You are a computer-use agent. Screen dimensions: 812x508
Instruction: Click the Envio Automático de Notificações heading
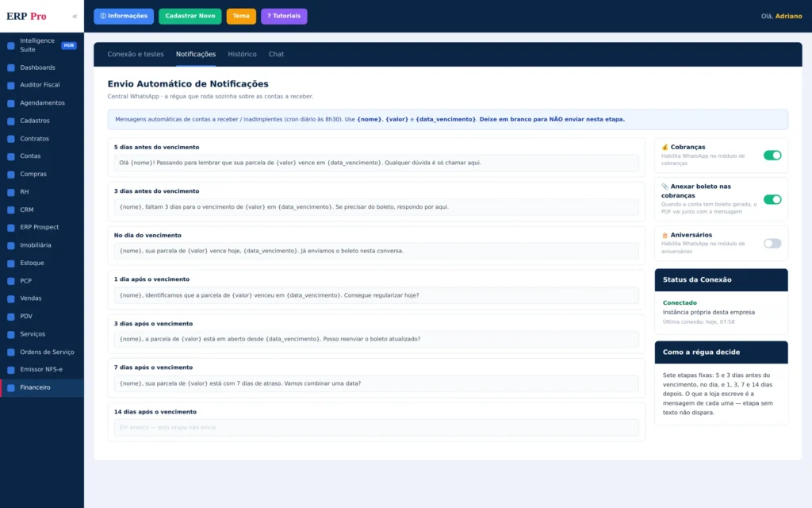pos(188,84)
